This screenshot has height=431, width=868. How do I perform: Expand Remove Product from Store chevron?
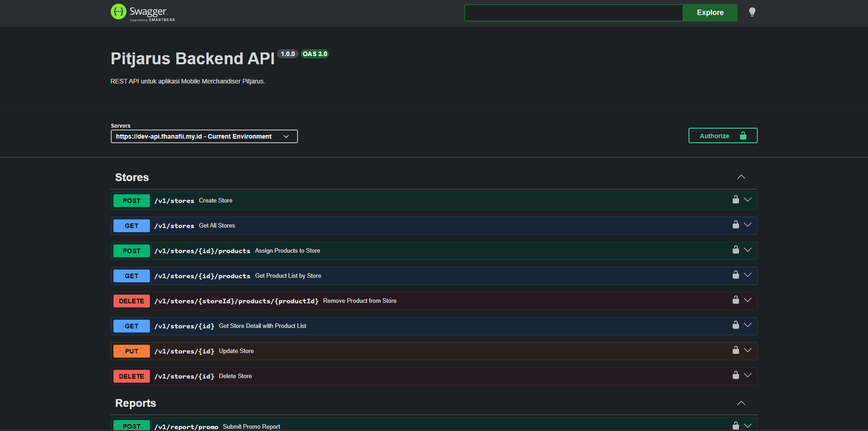coord(748,300)
